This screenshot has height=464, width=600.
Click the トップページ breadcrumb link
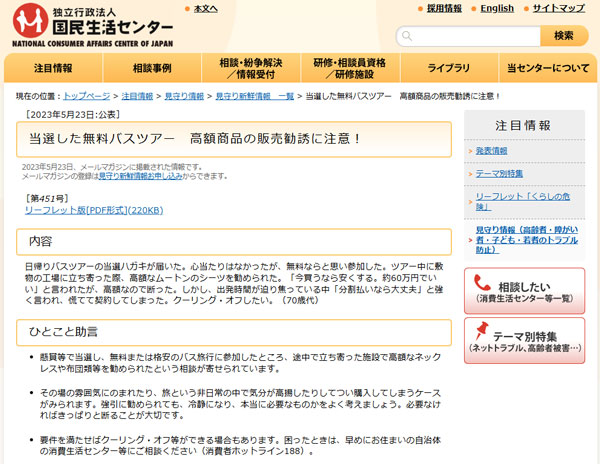tap(87, 96)
